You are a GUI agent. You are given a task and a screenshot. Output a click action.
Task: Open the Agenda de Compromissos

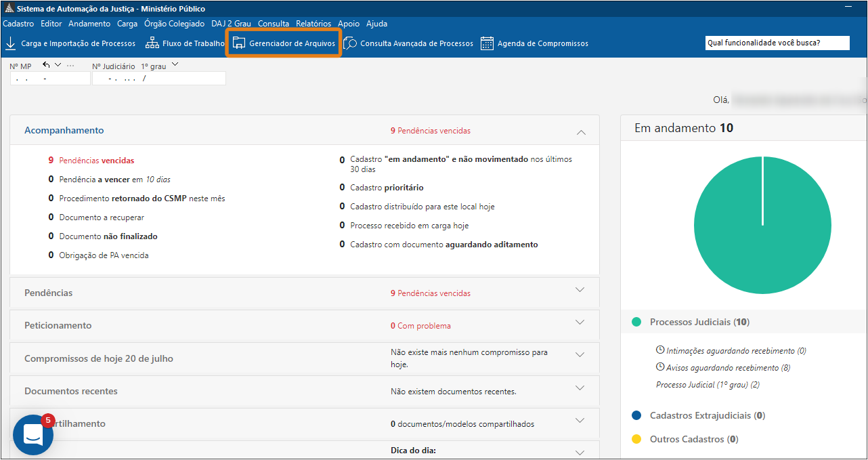[534, 43]
